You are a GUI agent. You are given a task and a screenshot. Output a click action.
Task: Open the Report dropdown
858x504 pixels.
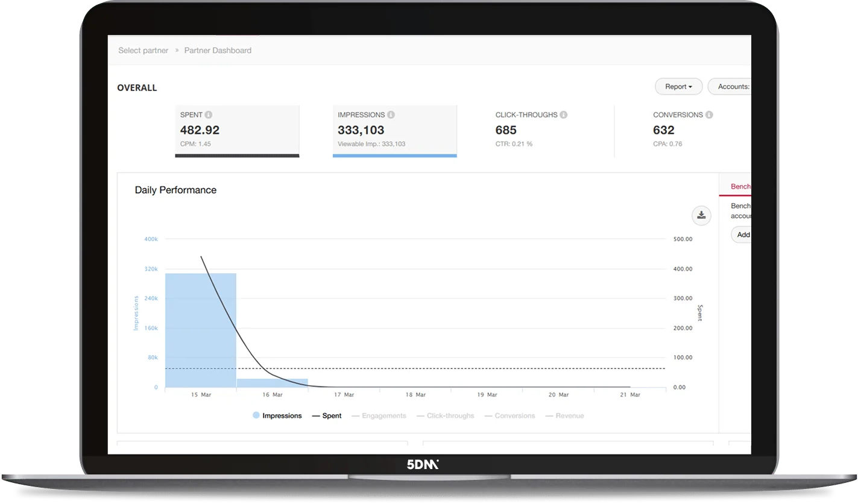point(678,87)
